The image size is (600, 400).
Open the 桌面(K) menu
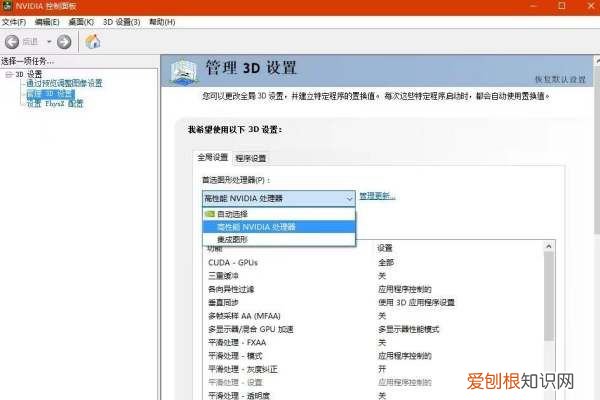tap(81, 22)
